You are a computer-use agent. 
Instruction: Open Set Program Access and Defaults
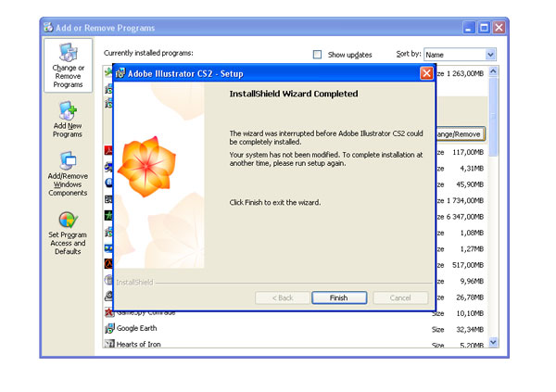[68, 234]
